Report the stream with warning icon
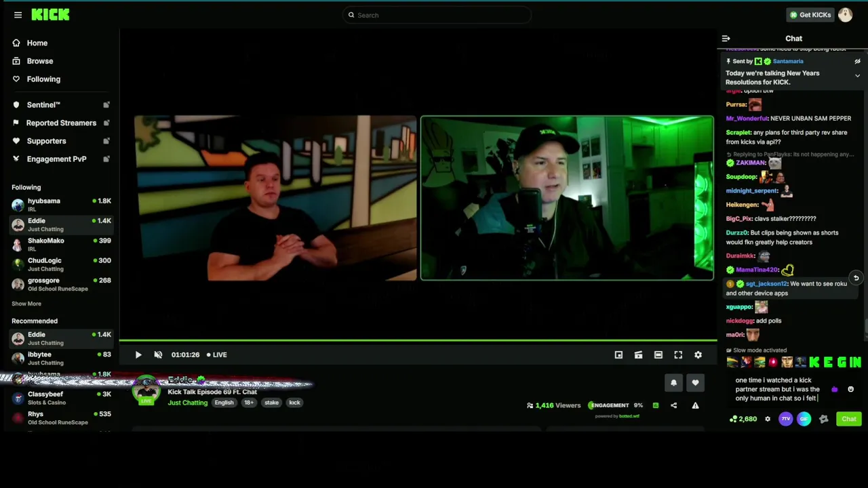This screenshot has width=868, height=488. [695, 405]
